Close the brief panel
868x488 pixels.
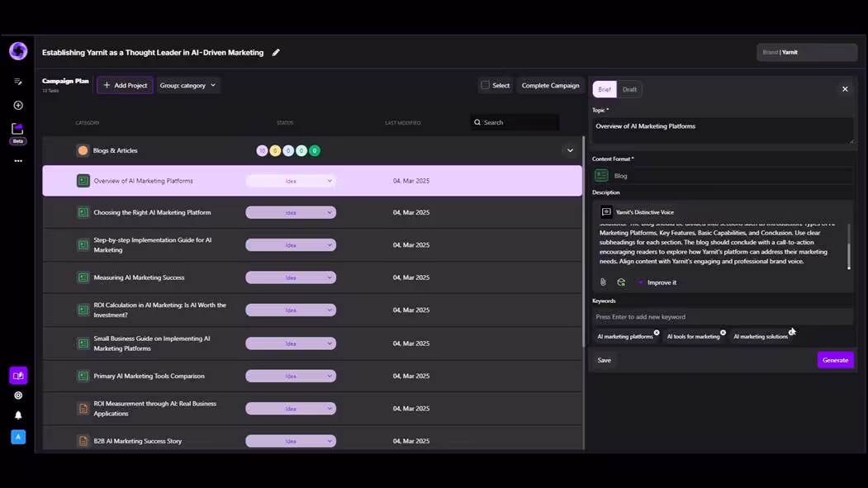(x=845, y=89)
